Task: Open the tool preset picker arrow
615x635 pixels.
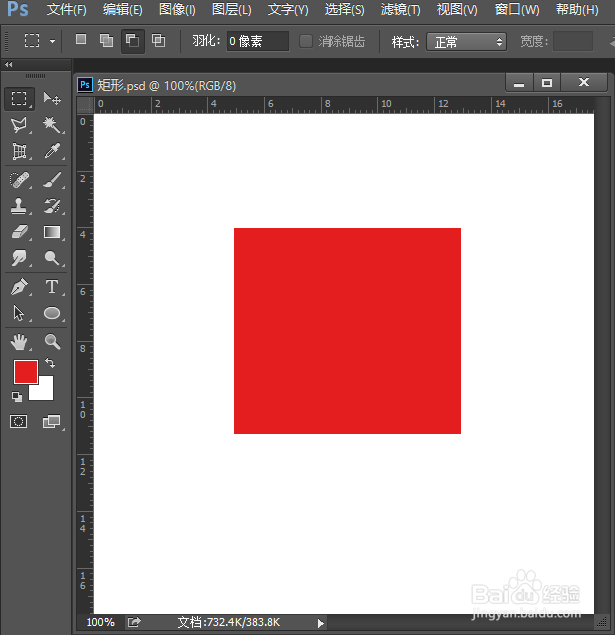Action: 53,41
